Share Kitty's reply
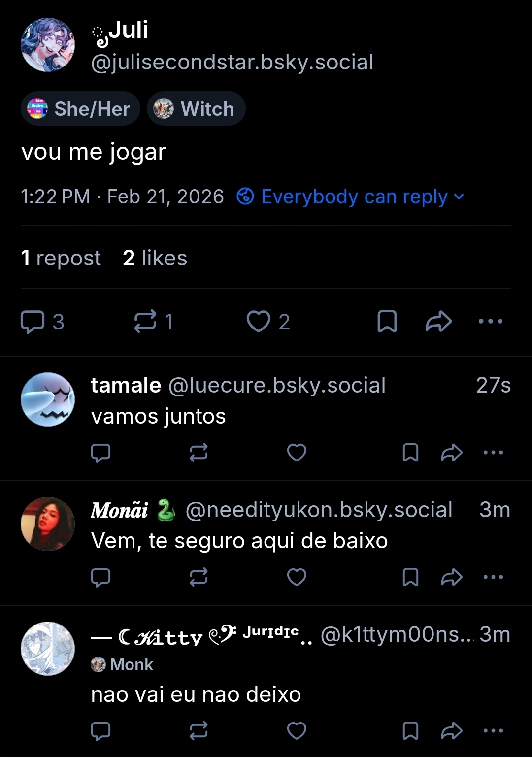 pos(452,731)
